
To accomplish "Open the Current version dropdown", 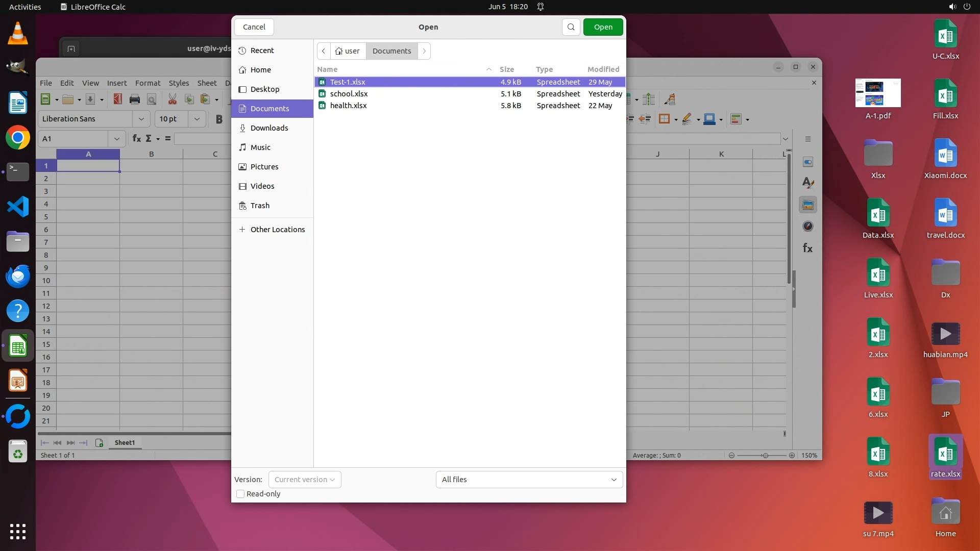I will pyautogui.click(x=305, y=480).
